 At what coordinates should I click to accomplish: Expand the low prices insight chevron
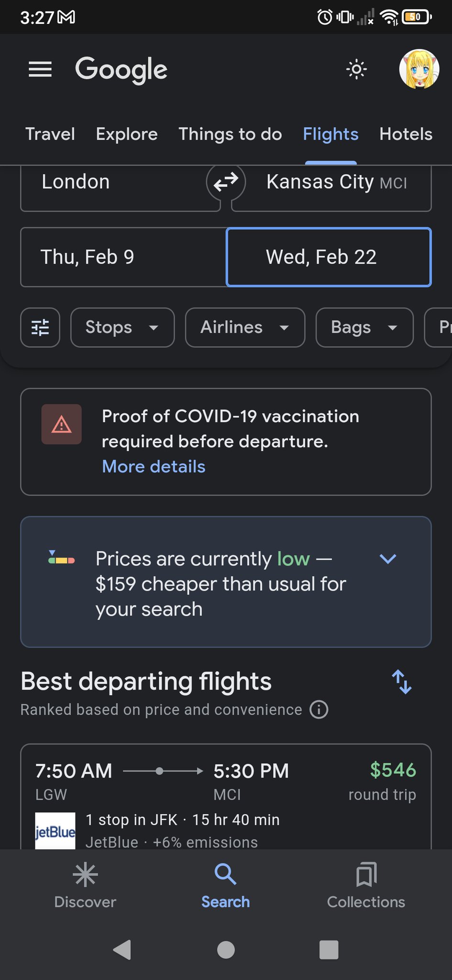coord(388,559)
